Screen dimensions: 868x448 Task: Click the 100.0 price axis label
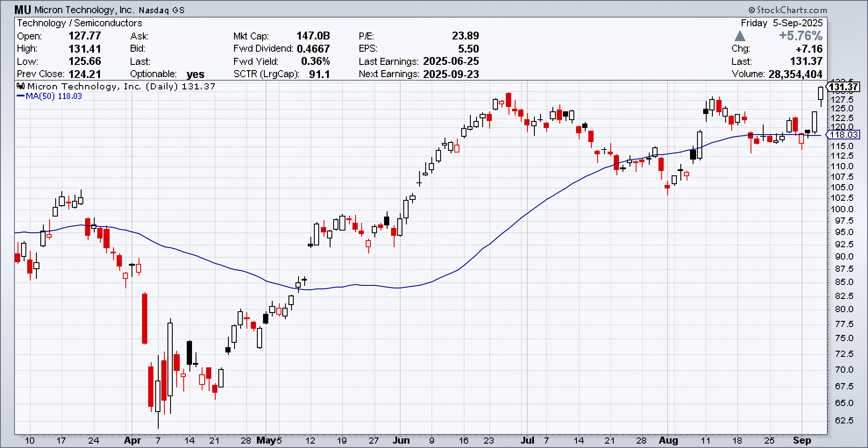842,210
